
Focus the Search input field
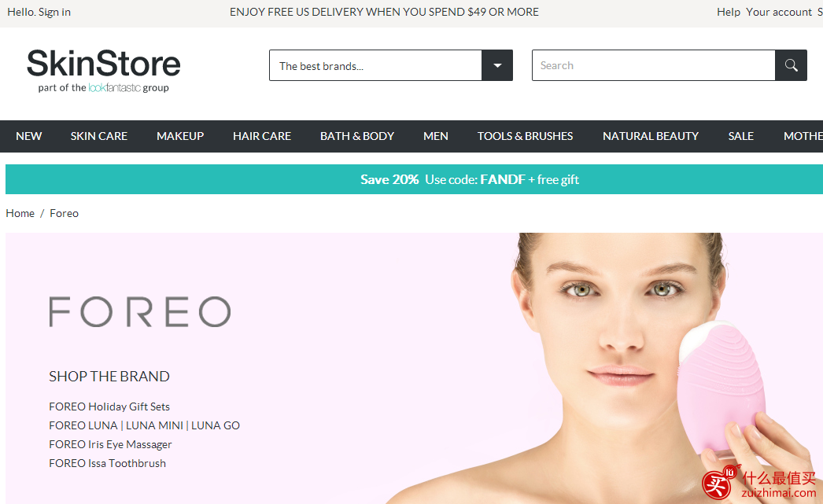654,65
